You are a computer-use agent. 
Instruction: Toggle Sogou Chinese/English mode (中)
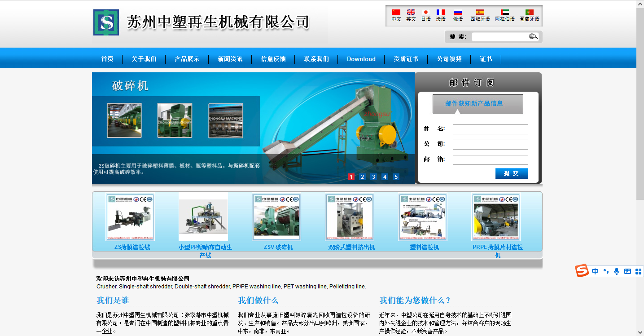click(595, 271)
